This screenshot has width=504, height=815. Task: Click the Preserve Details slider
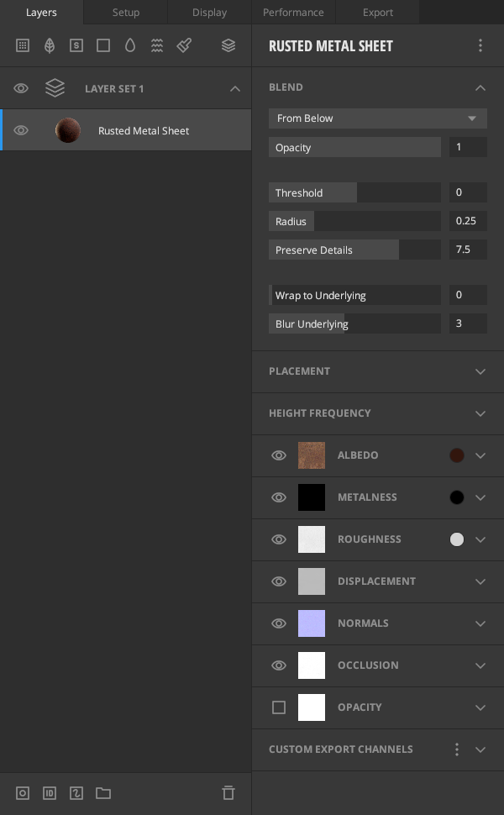pos(354,250)
